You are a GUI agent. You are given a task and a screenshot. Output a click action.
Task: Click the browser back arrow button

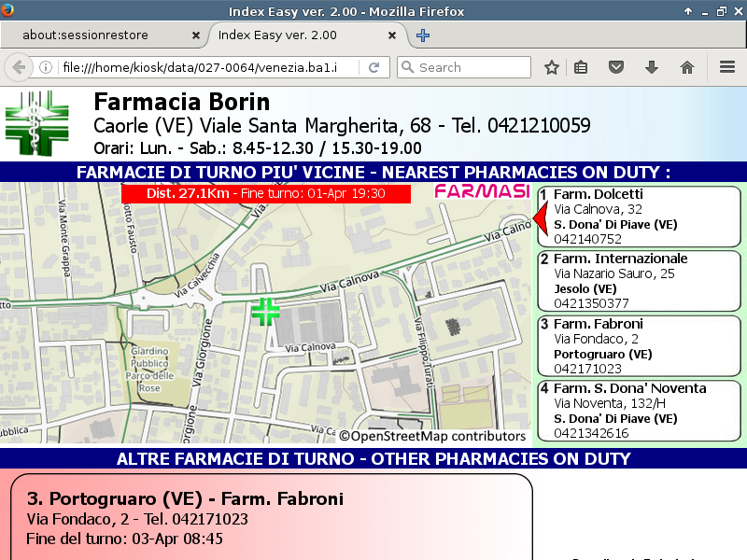(19, 67)
